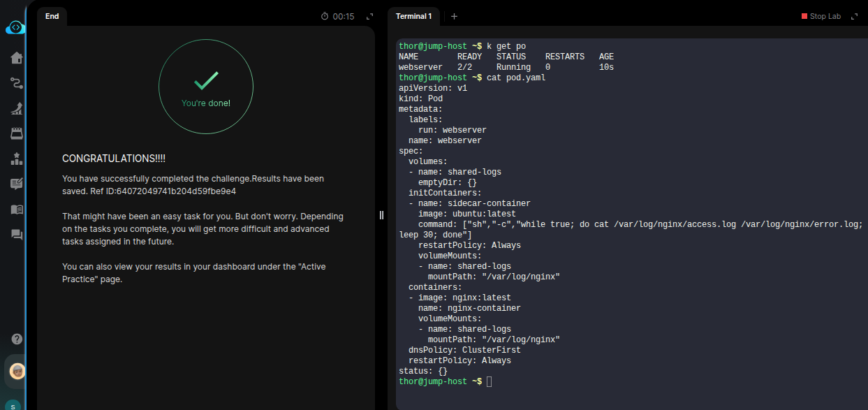Click the playground box icon in sidebar
This screenshot has height=410, width=868.
coord(17,133)
